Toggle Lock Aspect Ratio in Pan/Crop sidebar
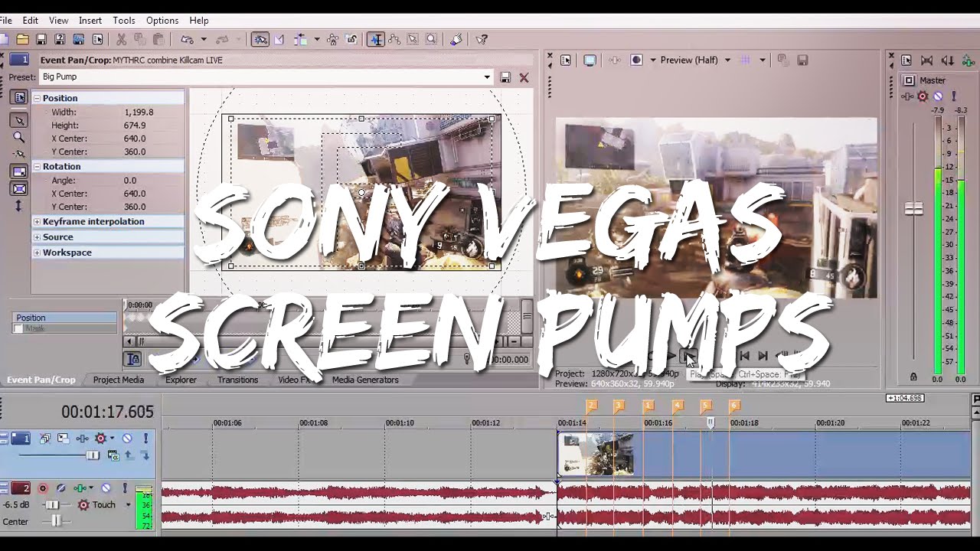980x551 pixels. pyautogui.click(x=19, y=171)
